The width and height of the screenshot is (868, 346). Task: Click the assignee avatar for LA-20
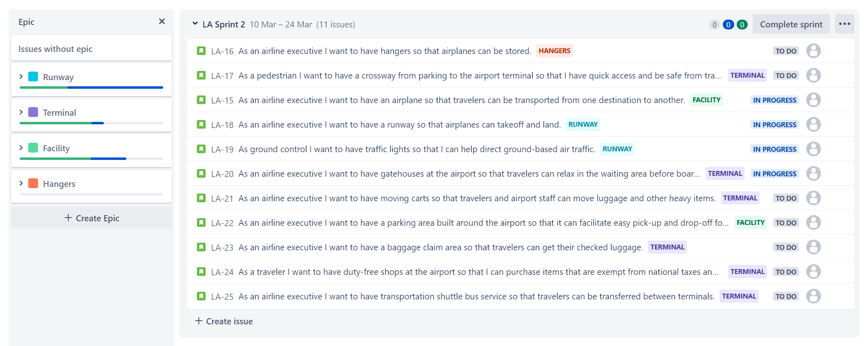coord(813,173)
